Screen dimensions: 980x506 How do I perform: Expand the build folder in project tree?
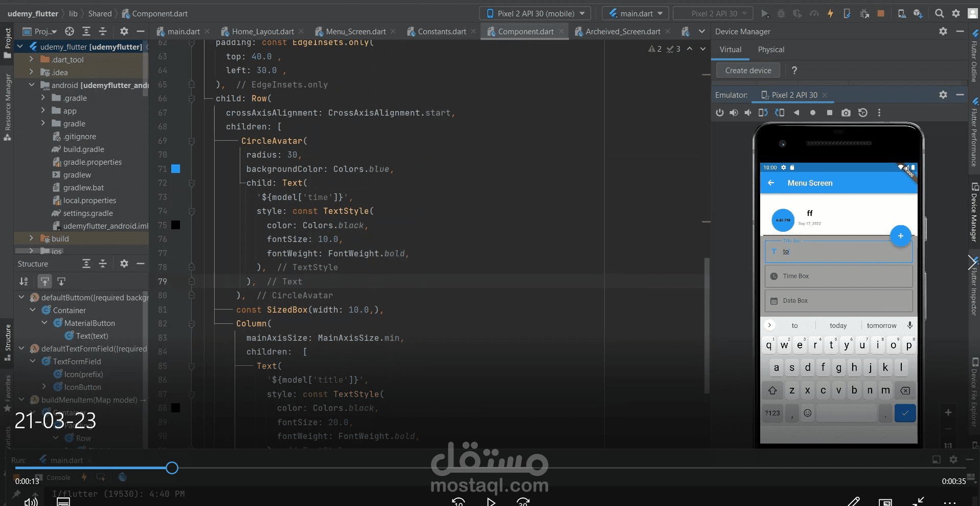31,238
